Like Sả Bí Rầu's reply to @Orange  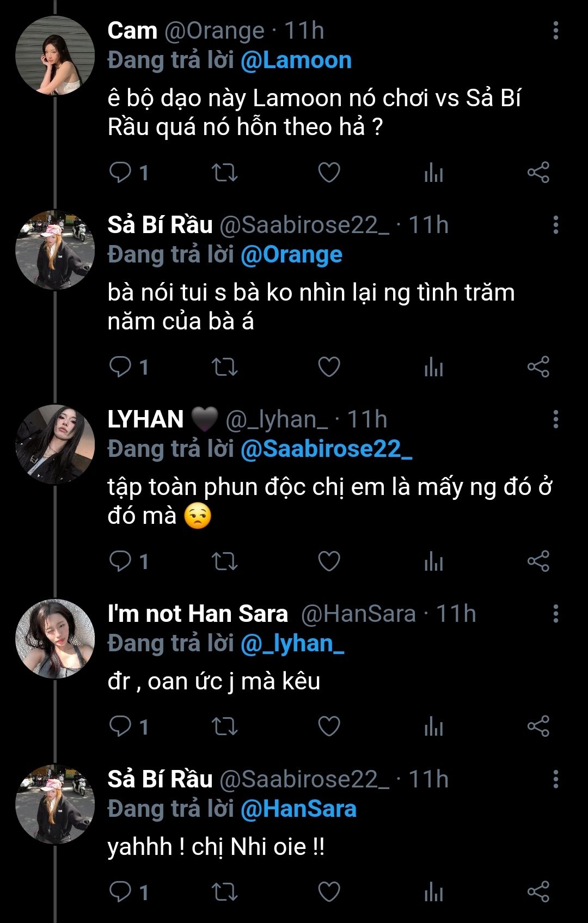point(329,367)
